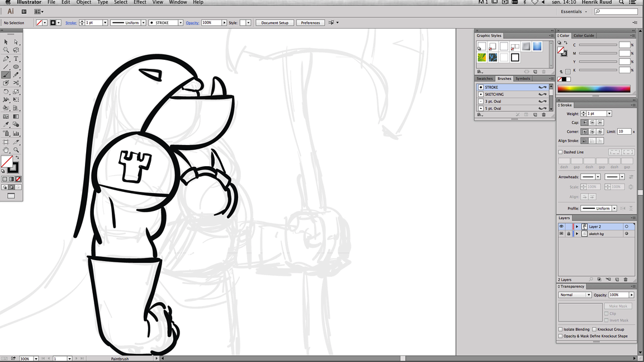Expand Layer 2 contents triangle
The image size is (644, 362).
[x=577, y=227]
